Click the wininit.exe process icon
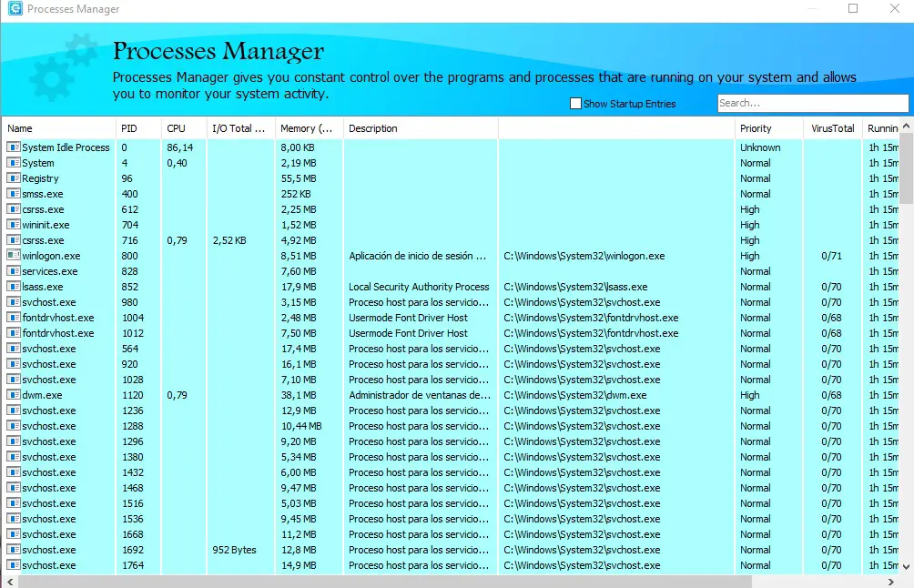 pyautogui.click(x=14, y=224)
